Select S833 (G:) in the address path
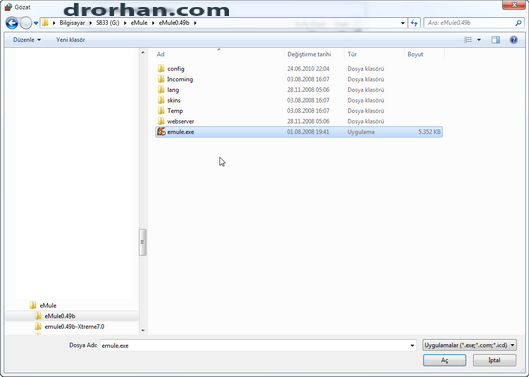The width and height of the screenshot is (529, 377). click(107, 23)
